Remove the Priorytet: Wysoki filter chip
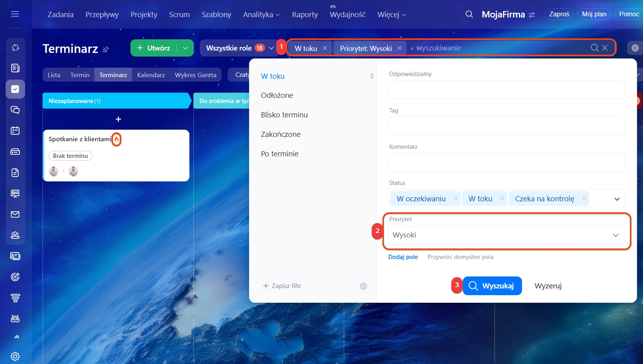This screenshot has width=643, height=364. 399,48
